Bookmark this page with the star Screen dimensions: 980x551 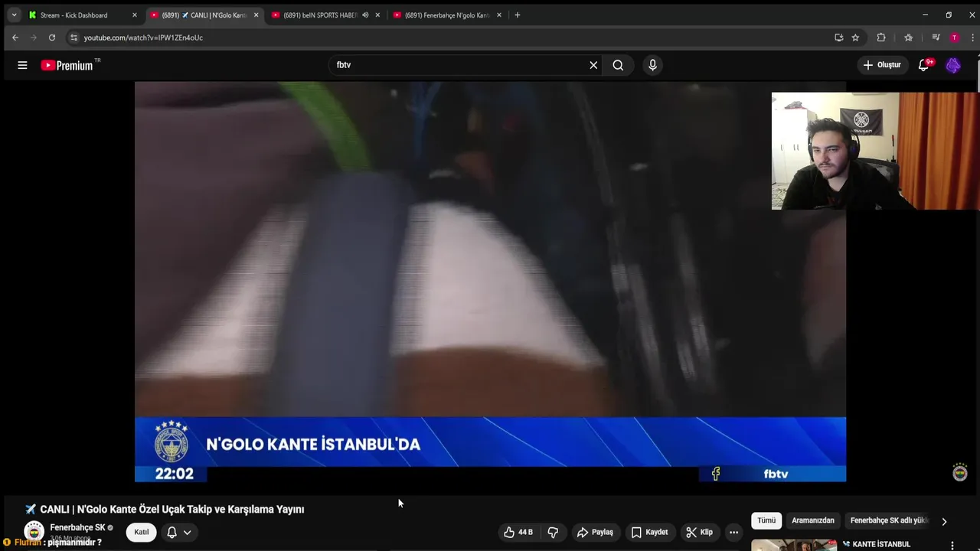click(x=855, y=37)
